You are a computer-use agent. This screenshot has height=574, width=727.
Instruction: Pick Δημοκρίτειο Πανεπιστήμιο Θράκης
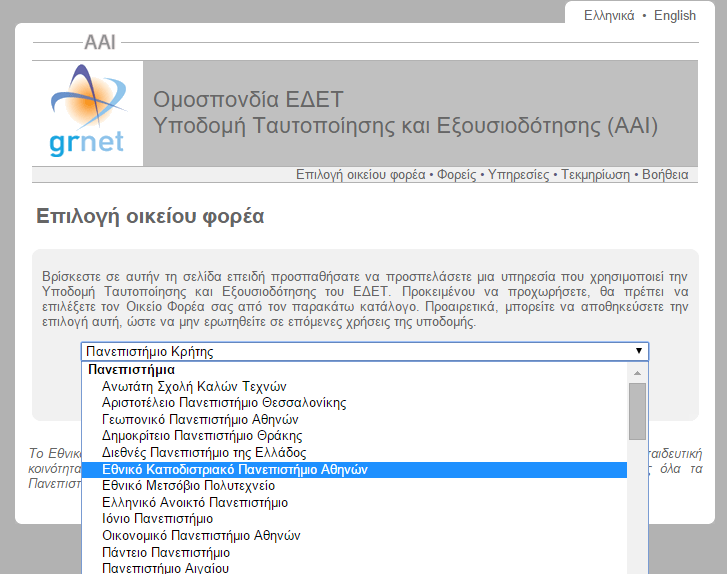tap(354, 436)
